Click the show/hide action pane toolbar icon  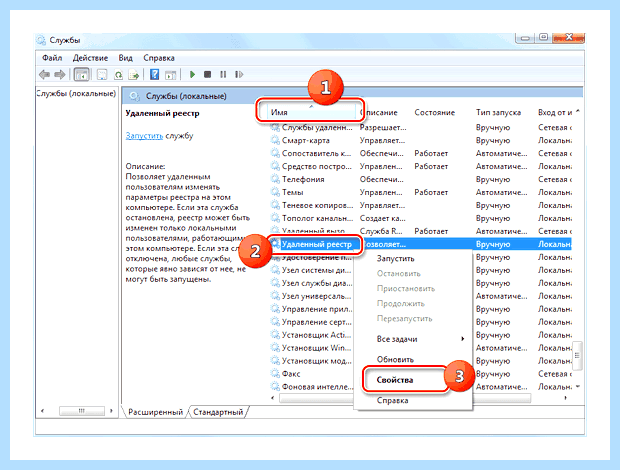point(170,74)
